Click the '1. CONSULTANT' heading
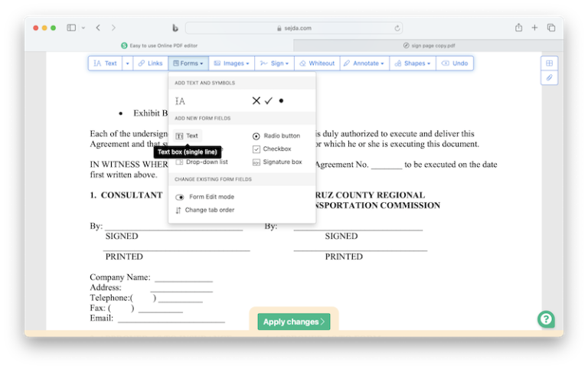588x369 pixels. click(x=126, y=195)
